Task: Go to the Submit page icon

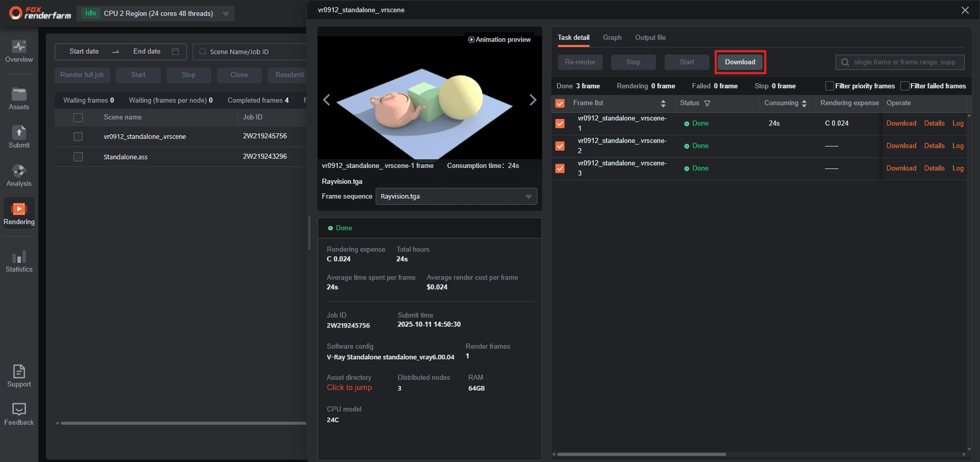Action: click(x=19, y=137)
